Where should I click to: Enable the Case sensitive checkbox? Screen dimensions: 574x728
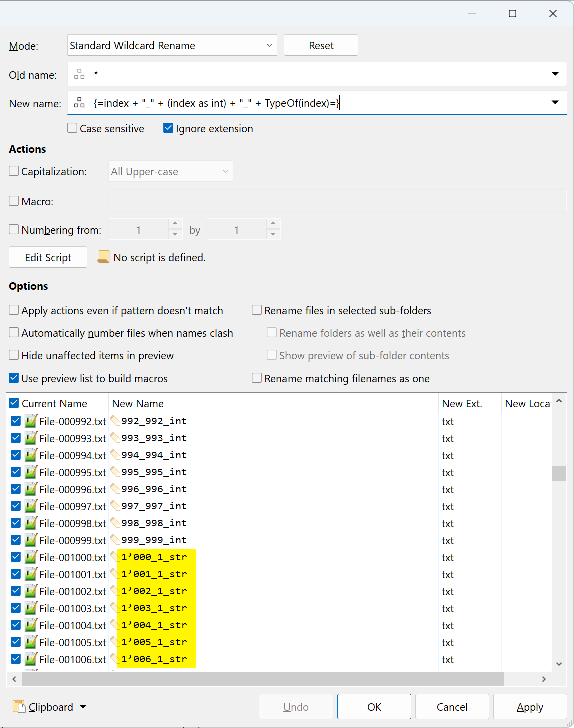[x=73, y=128]
